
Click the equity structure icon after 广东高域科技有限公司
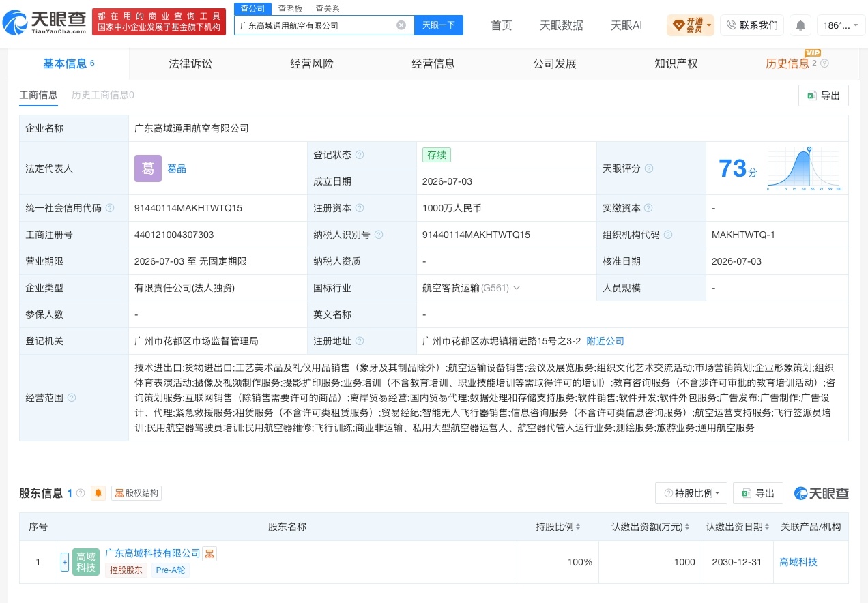click(x=210, y=553)
